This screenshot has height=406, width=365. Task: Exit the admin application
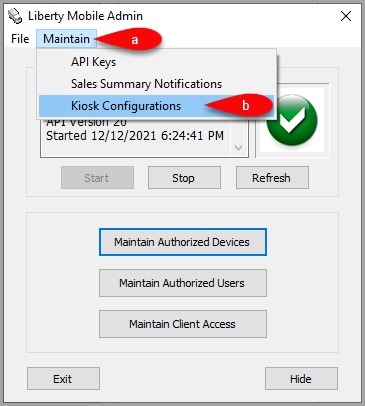tap(63, 379)
